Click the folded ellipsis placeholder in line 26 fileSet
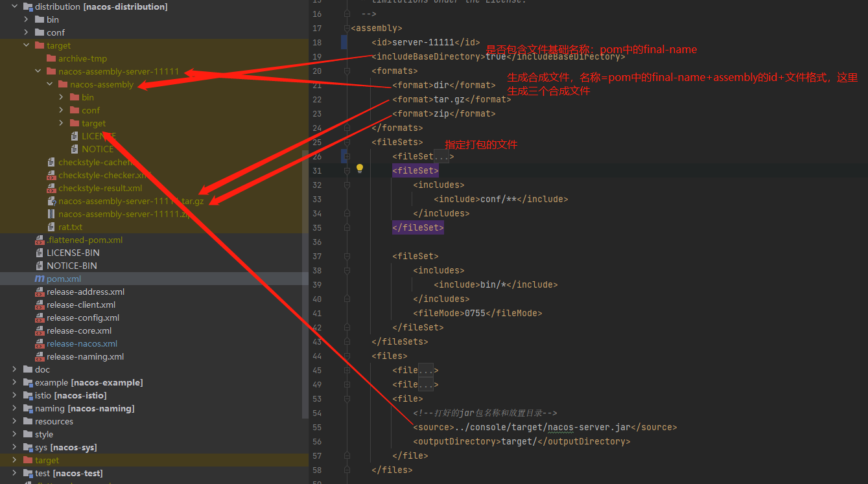The height and width of the screenshot is (484, 868). coord(441,156)
